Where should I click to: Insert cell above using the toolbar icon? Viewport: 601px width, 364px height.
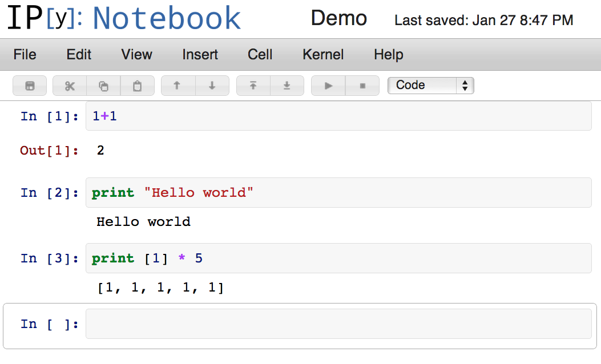coord(253,86)
